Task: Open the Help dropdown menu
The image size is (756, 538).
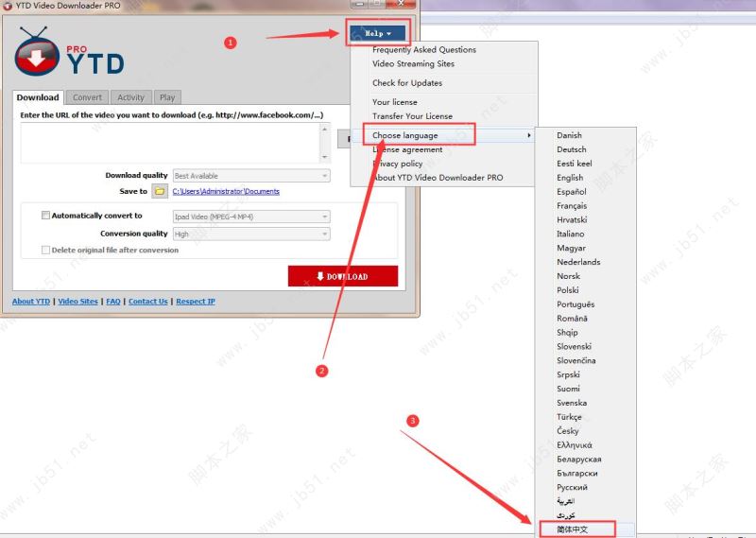Action: pos(377,33)
